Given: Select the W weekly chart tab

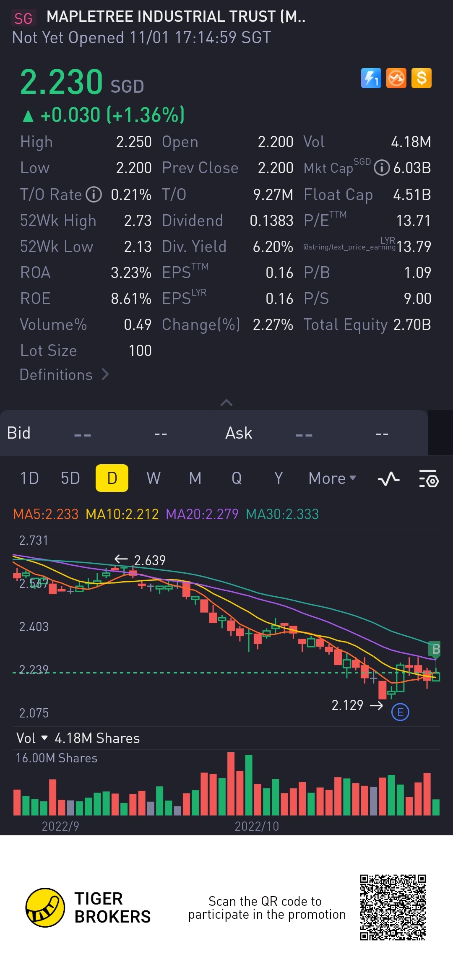Looking at the screenshot, I should click(x=154, y=478).
